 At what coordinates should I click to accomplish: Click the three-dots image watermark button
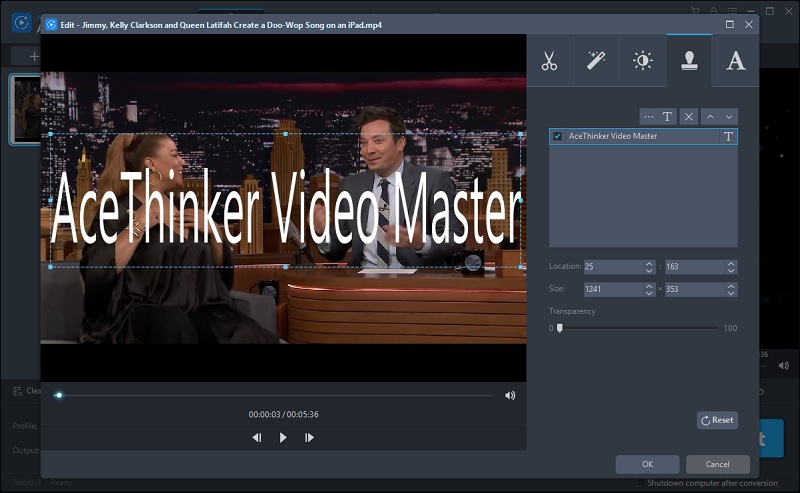coord(649,117)
